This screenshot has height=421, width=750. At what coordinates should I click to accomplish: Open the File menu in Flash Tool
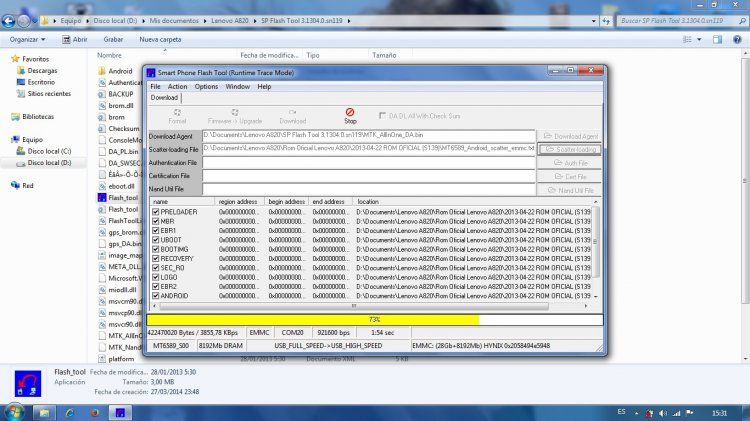(x=155, y=87)
